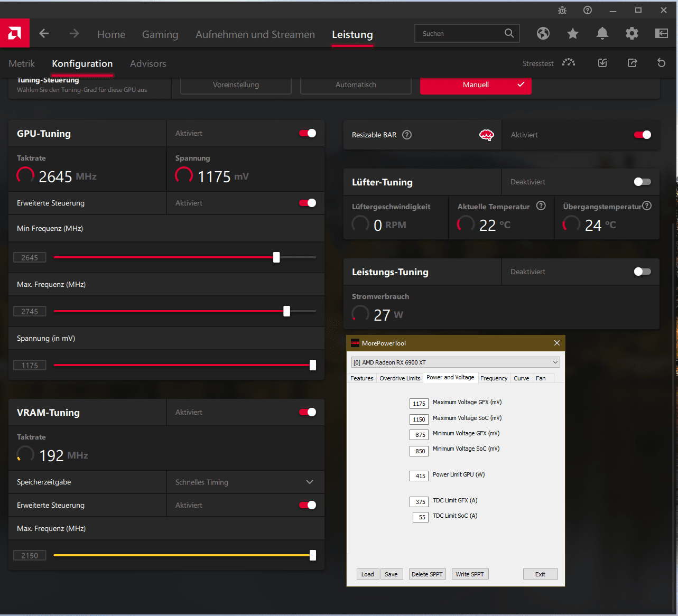Click Exit button in MorePowerTool
The width and height of the screenshot is (678, 616).
(x=540, y=574)
